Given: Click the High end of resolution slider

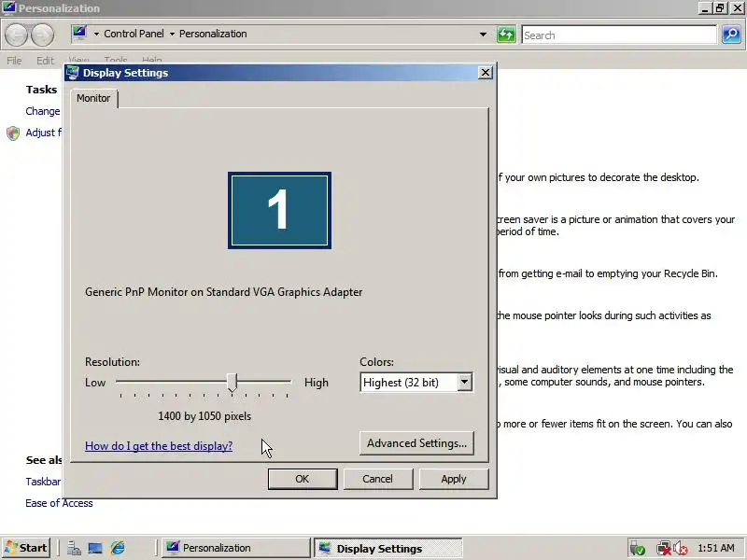Looking at the screenshot, I should tap(317, 383).
